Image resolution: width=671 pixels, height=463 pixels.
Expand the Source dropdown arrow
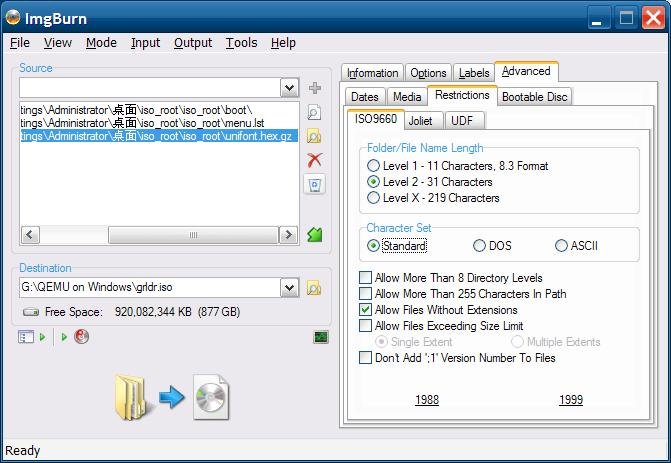(x=289, y=88)
